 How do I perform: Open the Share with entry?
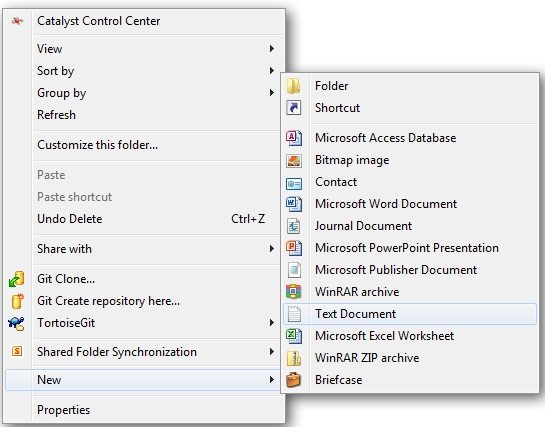pos(144,249)
